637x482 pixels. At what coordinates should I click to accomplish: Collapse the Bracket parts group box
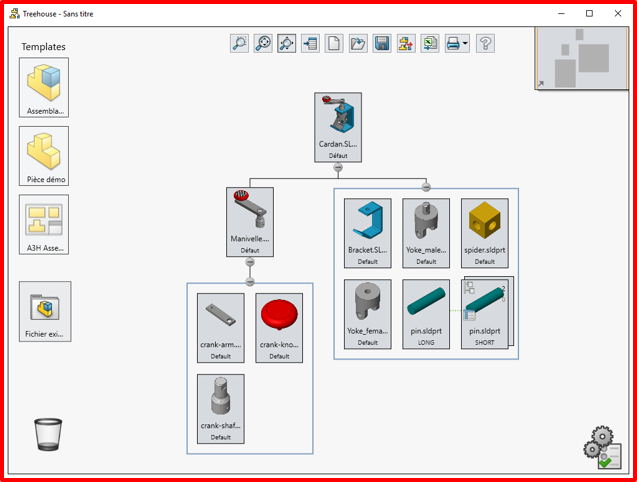tap(426, 187)
